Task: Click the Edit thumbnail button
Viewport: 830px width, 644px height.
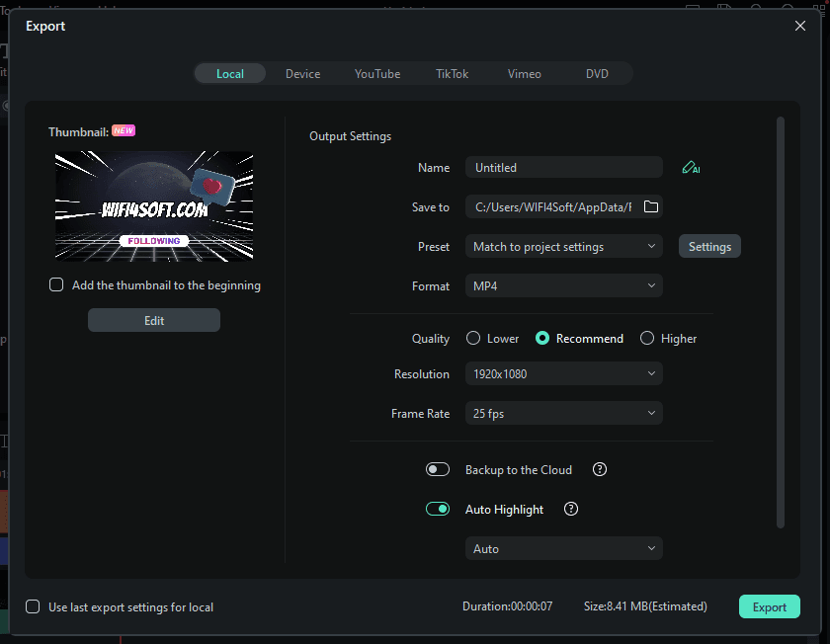Action: [154, 321]
